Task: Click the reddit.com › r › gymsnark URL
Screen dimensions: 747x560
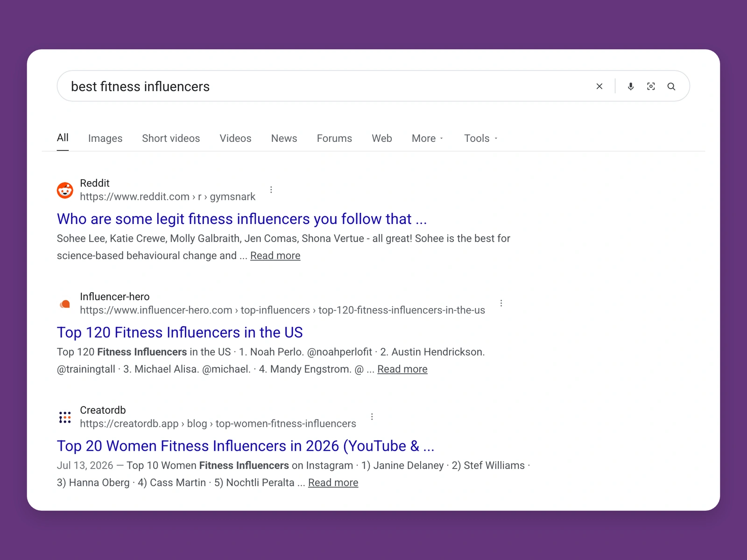Action: tap(168, 196)
